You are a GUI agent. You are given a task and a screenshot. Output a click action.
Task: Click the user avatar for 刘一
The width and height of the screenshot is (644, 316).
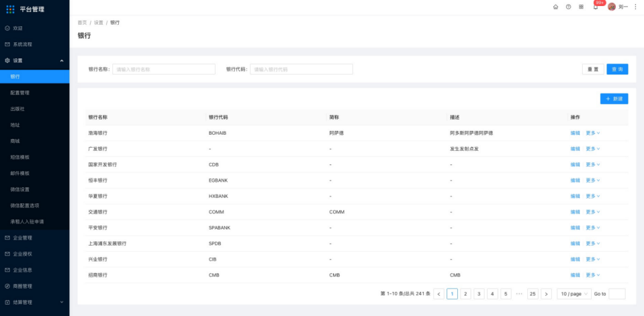point(612,7)
